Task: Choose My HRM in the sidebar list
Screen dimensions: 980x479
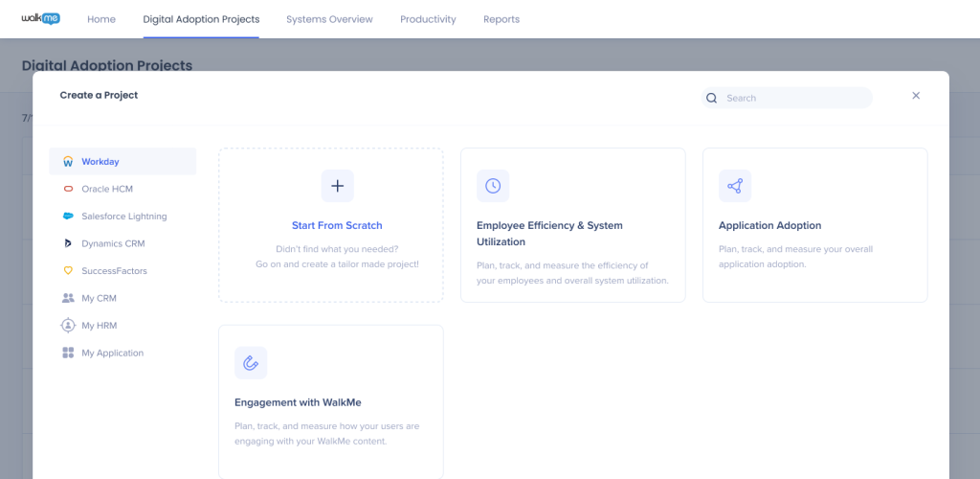Action: 99,326
